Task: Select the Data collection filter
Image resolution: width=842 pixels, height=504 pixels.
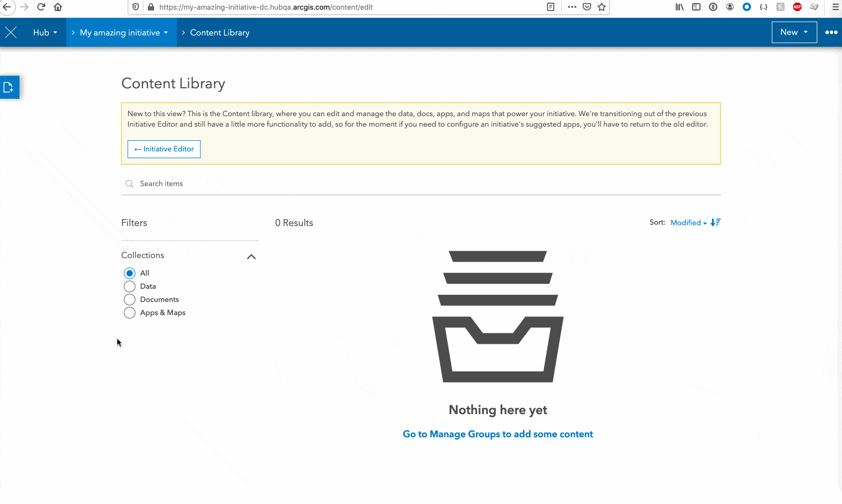Action: tap(129, 286)
